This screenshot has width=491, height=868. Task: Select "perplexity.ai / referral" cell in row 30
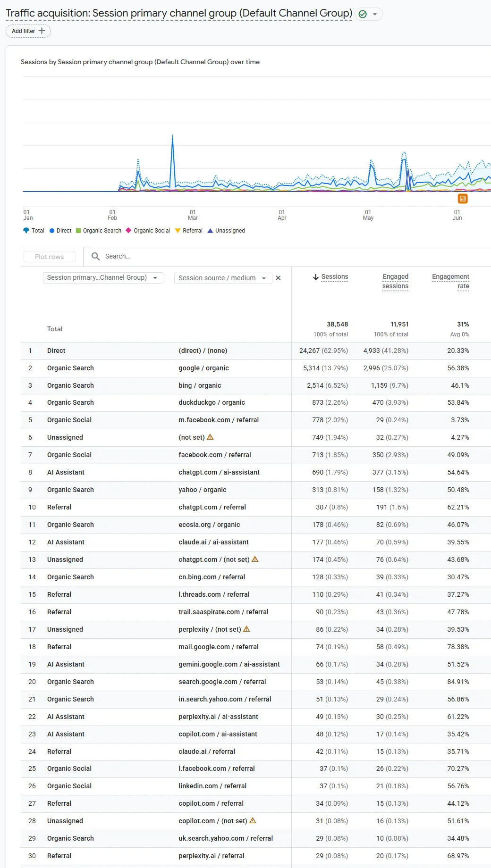(x=212, y=856)
